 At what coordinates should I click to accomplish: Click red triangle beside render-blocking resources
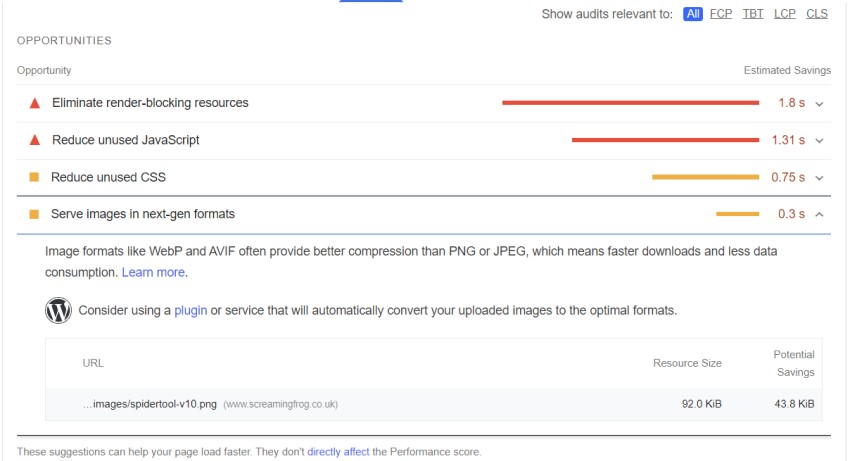click(x=34, y=103)
